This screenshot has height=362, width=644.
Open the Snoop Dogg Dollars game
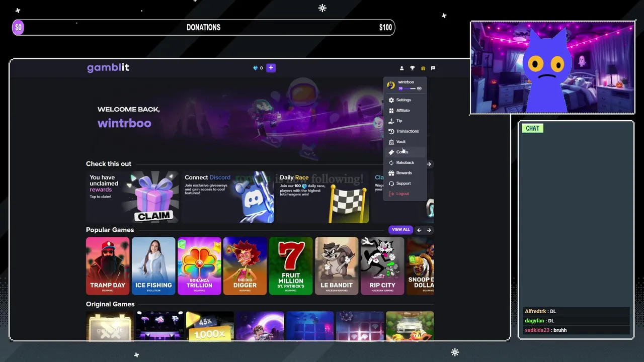point(420,266)
